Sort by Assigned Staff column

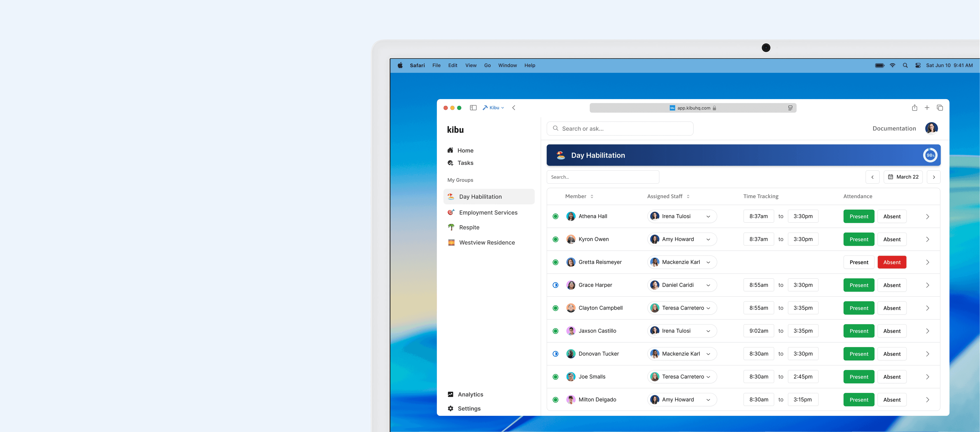668,196
